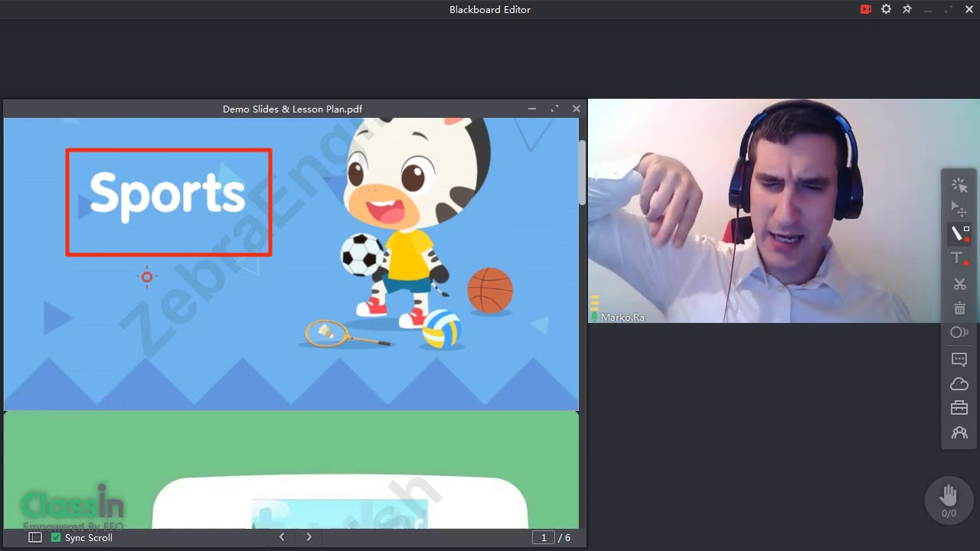Image resolution: width=980 pixels, height=551 pixels.
Task: Select the scissors cut tool
Action: 959,284
